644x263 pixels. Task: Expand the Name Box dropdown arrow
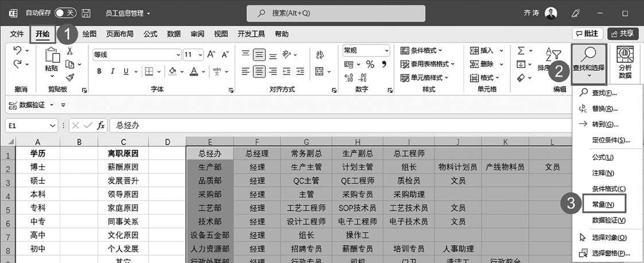point(53,125)
